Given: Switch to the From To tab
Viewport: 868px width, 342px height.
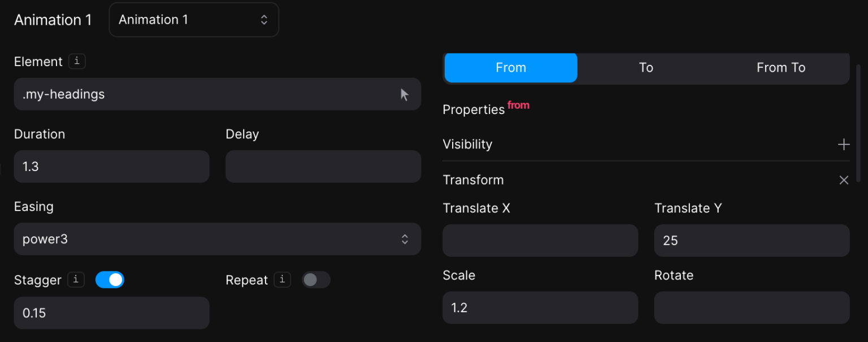Looking at the screenshot, I should tap(781, 68).
